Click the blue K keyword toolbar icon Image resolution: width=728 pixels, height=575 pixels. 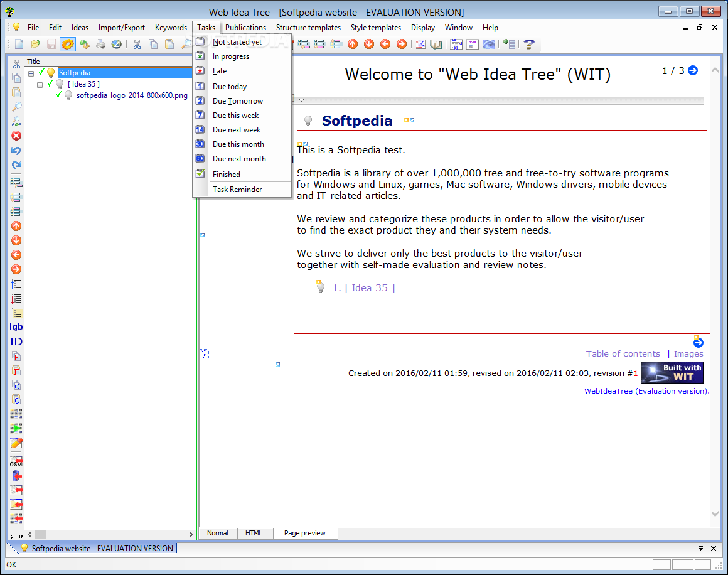420,44
